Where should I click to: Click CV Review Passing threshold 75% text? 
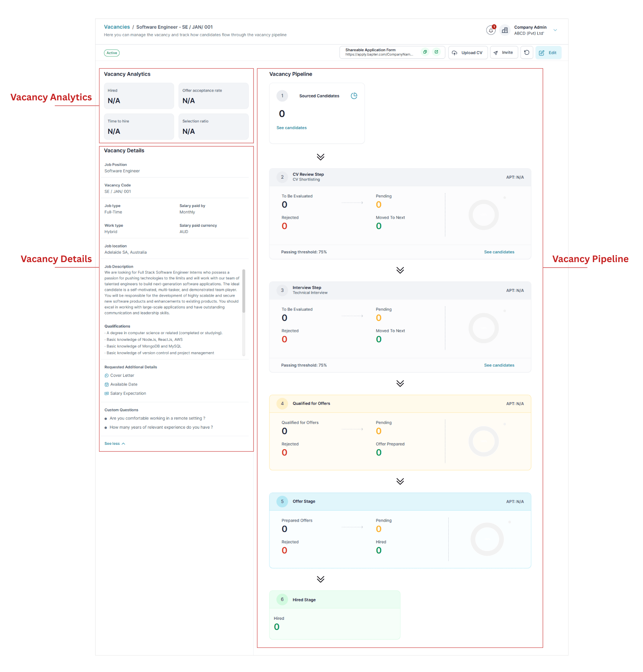304,252
